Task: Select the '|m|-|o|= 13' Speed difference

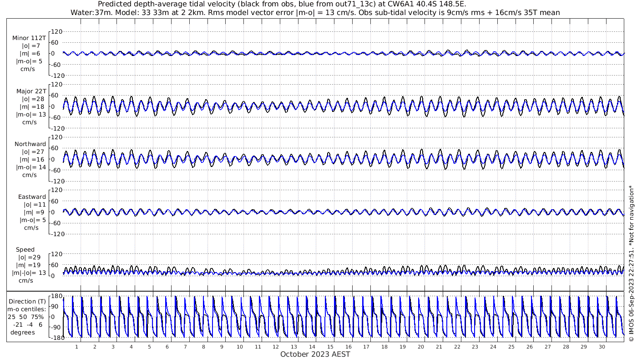Action: click(29, 273)
